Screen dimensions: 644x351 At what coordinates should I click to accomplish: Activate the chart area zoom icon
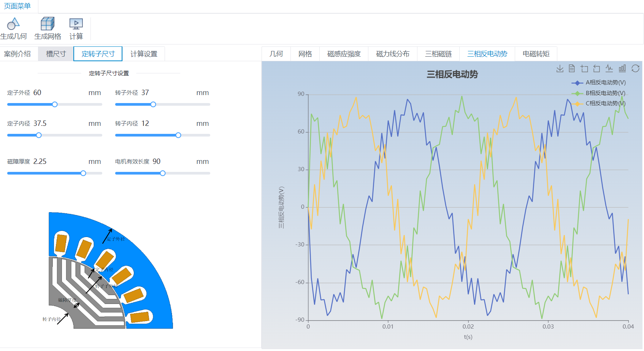(x=584, y=68)
